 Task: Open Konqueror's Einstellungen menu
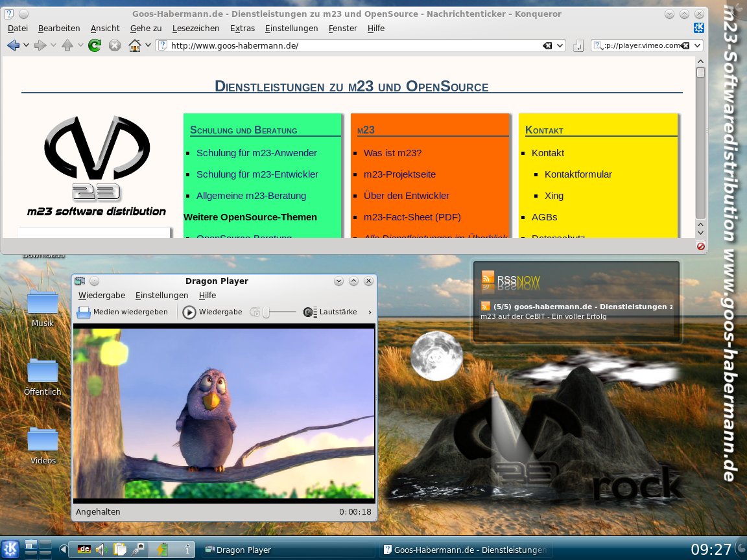(x=292, y=28)
